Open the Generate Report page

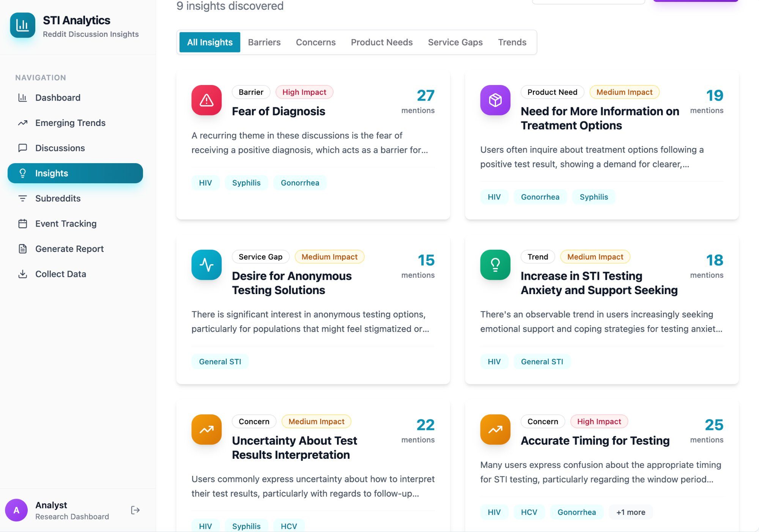69,249
